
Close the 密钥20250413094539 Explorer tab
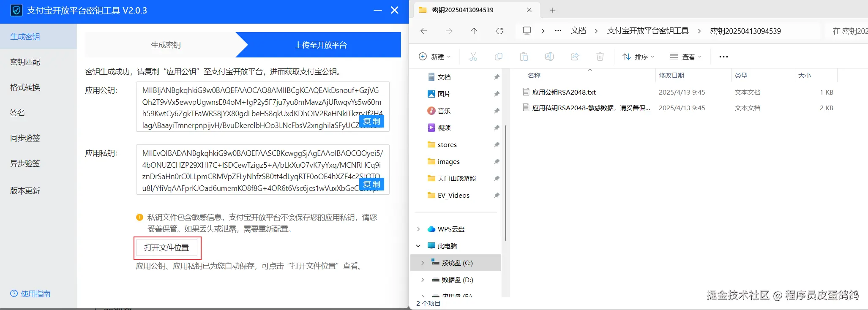(529, 10)
